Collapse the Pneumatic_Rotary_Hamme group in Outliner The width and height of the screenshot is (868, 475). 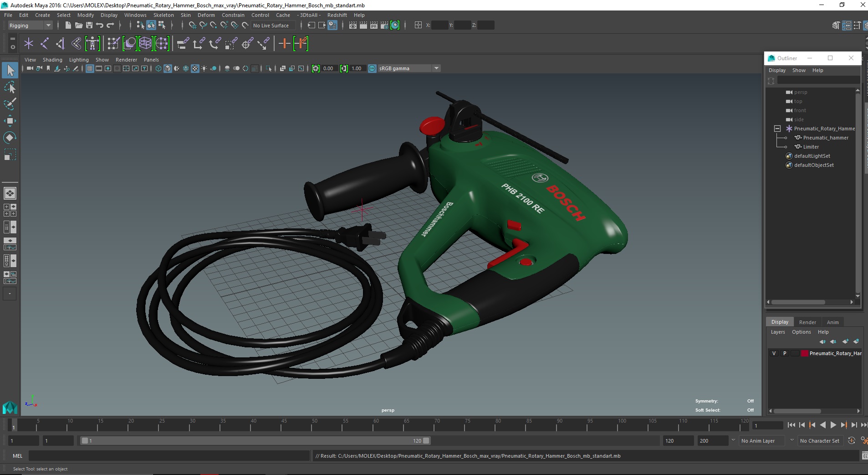pos(777,129)
